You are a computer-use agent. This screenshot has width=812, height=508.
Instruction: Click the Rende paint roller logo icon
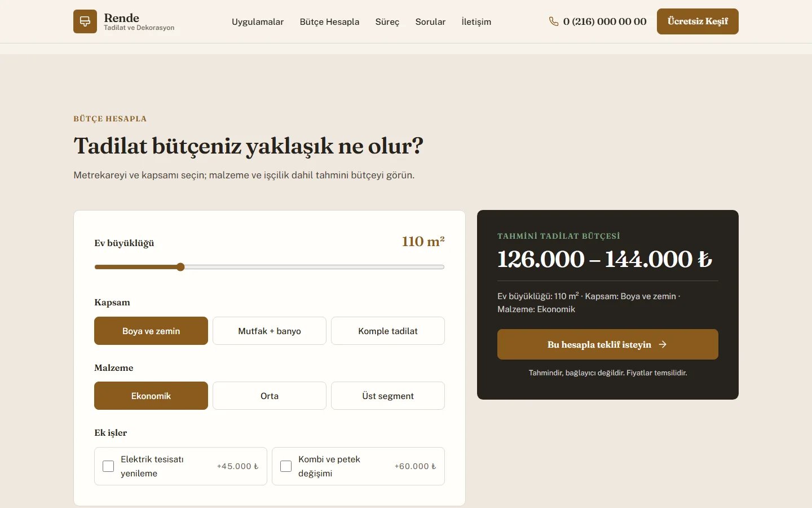click(x=85, y=21)
